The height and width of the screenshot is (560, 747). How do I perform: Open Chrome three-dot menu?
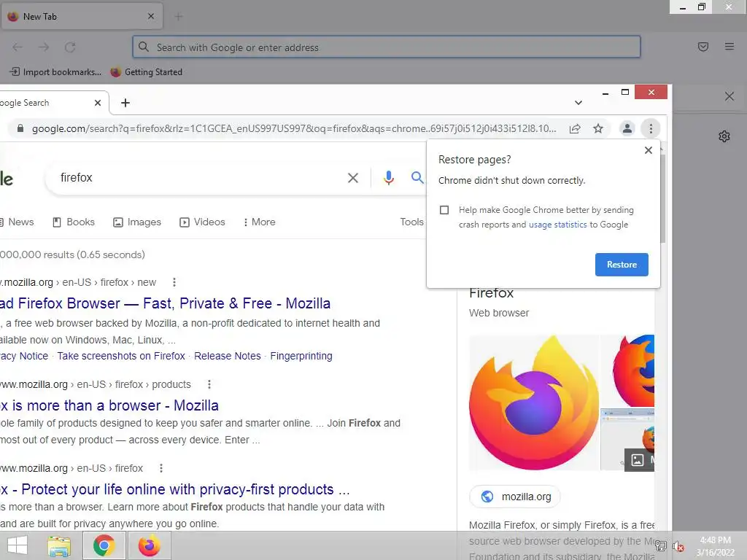(651, 128)
